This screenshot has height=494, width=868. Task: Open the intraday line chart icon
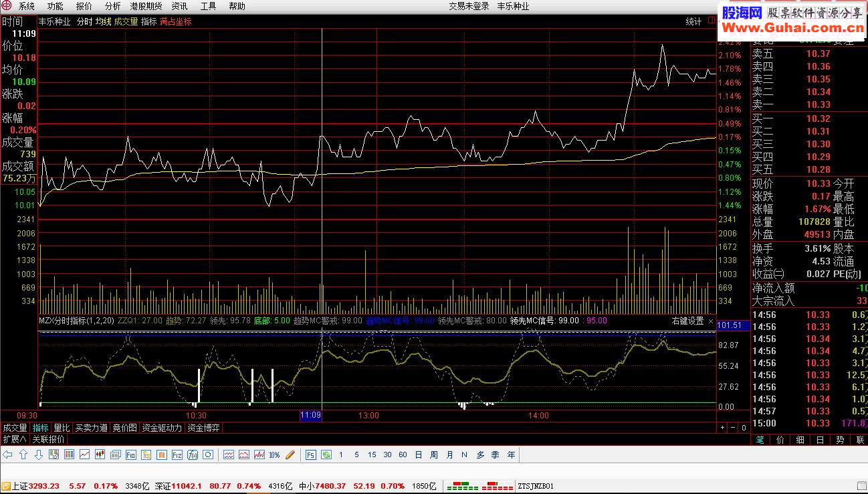pyautogui.click(x=84, y=455)
